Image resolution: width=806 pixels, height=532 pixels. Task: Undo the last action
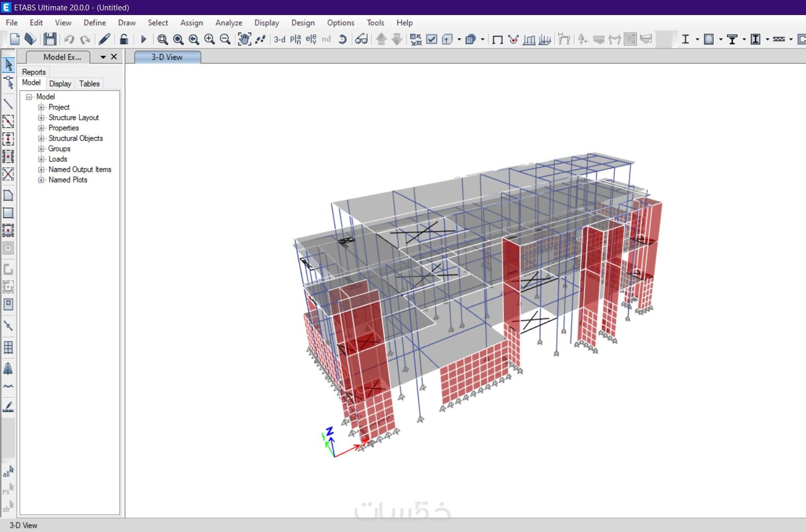pos(69,39)
